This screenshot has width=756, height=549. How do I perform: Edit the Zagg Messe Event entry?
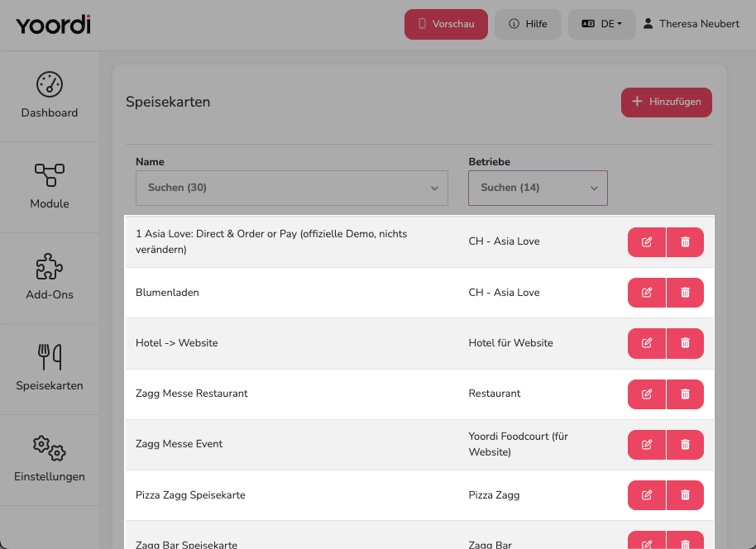coord(647,444)
